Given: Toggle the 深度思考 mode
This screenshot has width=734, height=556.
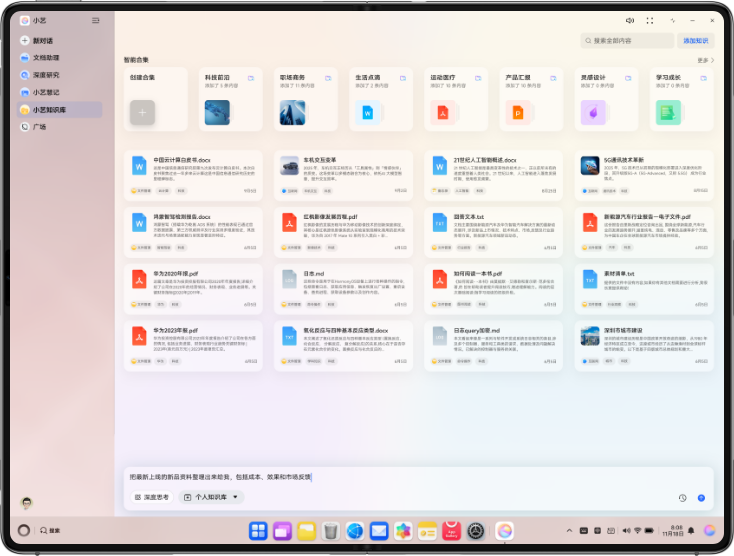Looking at the screenshot, I should click(152, 497).
